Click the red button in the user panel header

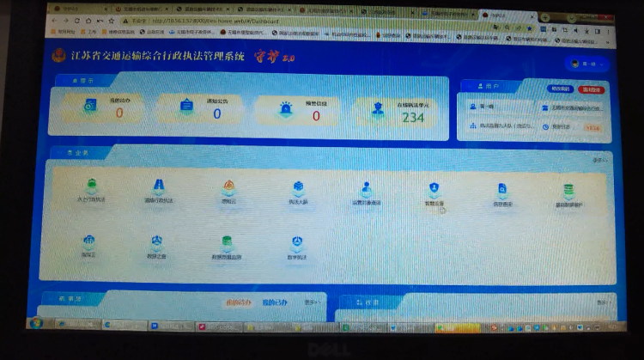pyautogui.click(x=591, y=89)
